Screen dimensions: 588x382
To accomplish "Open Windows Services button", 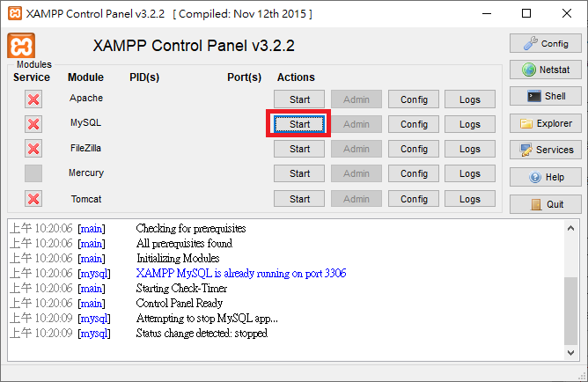I will click(545, 150).
